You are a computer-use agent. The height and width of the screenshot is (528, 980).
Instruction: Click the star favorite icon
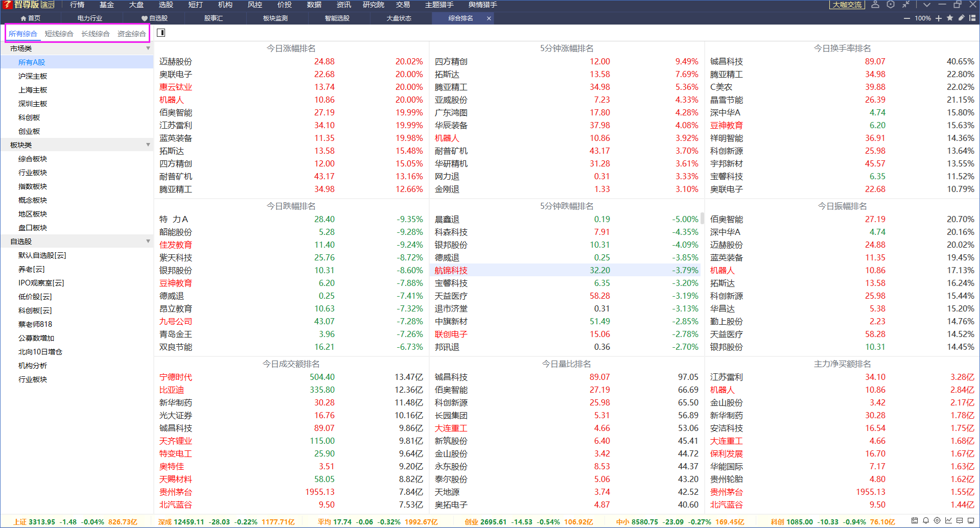pos(950,18)
